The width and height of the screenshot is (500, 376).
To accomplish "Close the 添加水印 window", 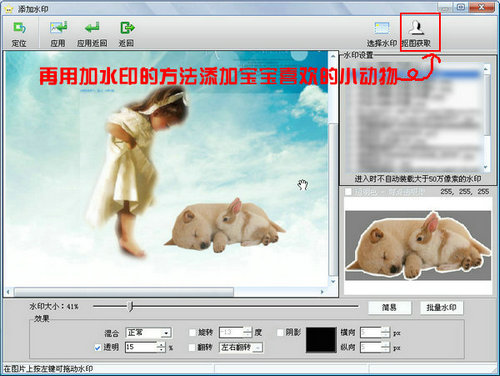I will [481, 7].
